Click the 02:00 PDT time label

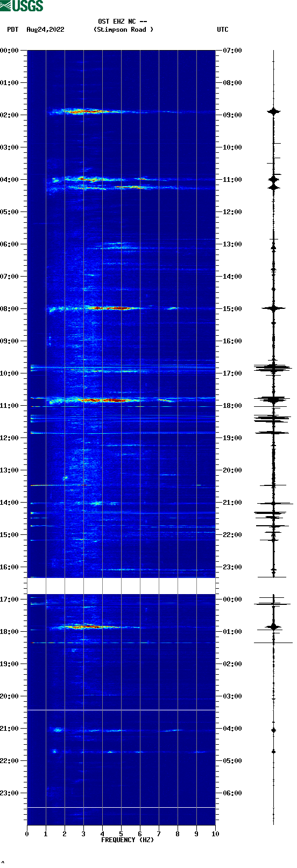tap(10, 115)
